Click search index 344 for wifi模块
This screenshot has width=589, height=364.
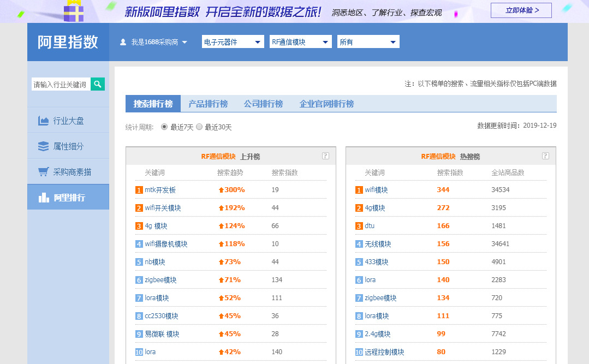click(x=443, y=190)
